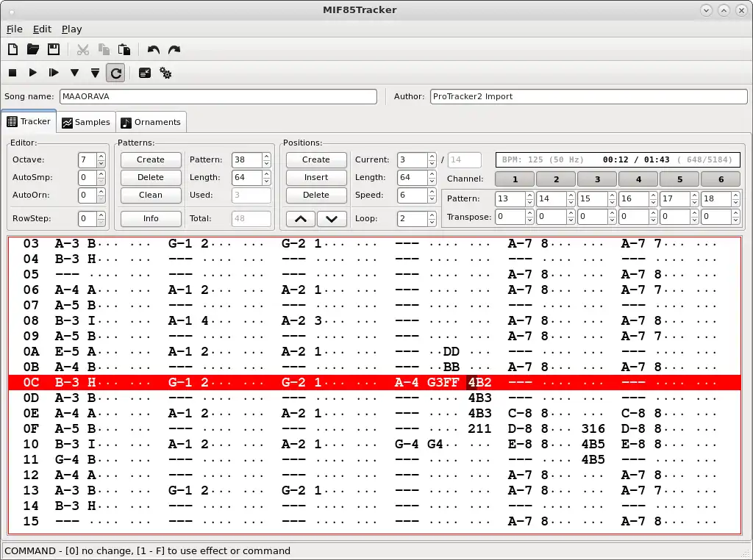Increase the Octave value with up arrow
753x560 pixels.
(x=101, y=156)
